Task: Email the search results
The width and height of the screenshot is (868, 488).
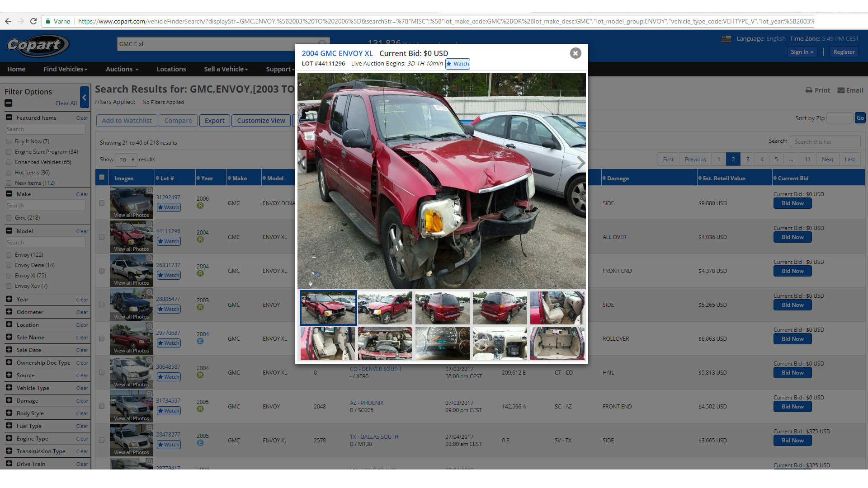Action: pyautogui.click(x=850, y=90)
